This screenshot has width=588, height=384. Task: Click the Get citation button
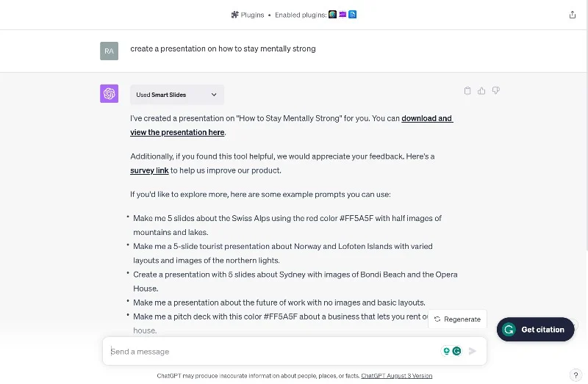(535, 330)
